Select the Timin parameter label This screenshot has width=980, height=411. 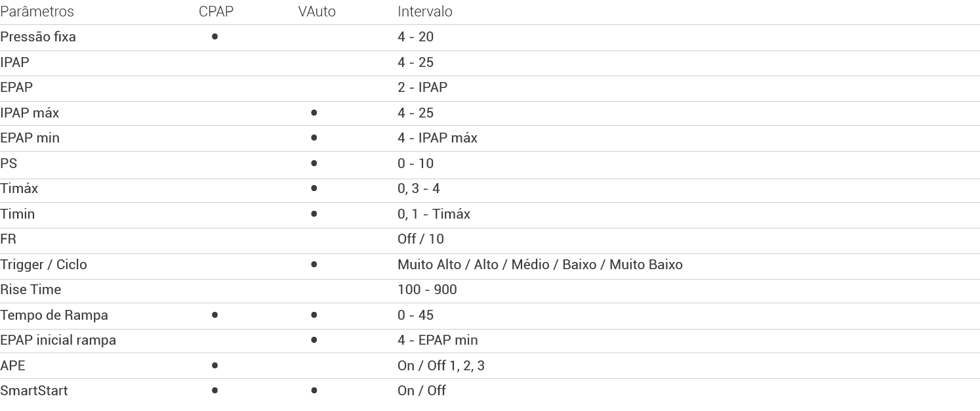pos(18,214)
